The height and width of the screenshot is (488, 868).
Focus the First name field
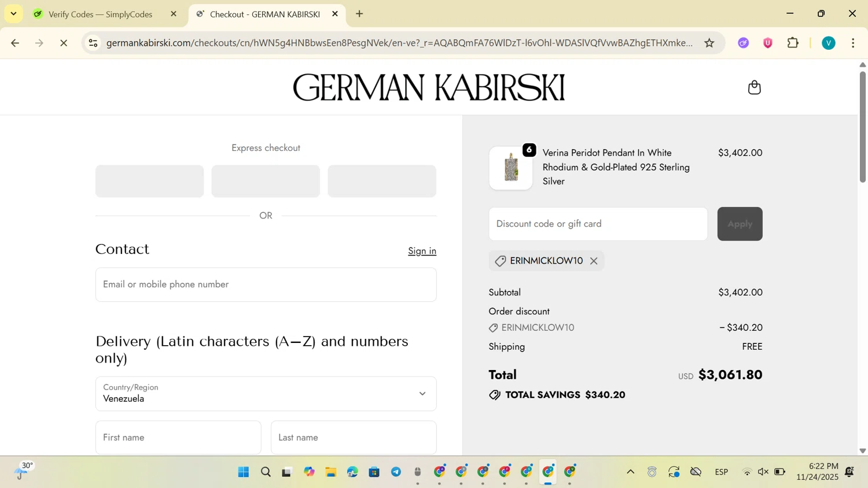178,438
